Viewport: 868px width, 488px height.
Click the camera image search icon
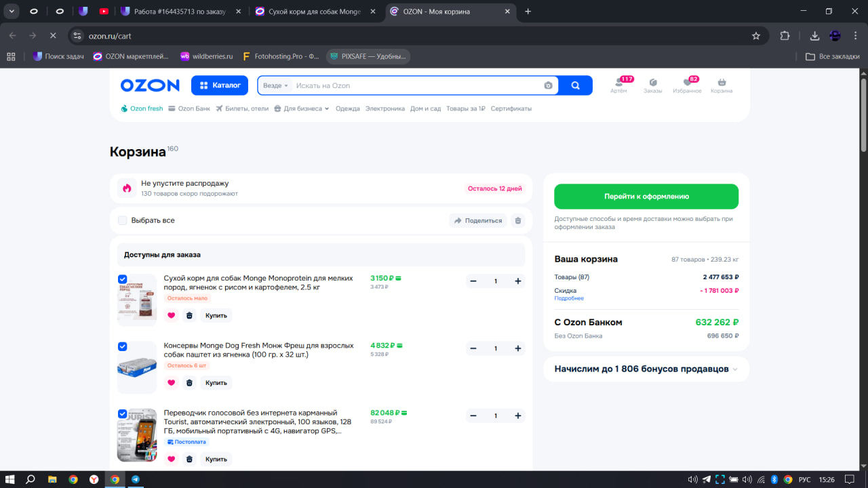tap(548, 85)
